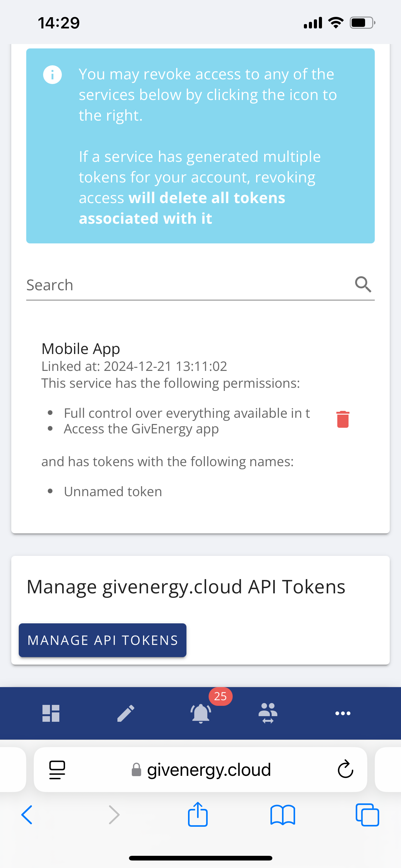This screenshot has height=868, width=401.
Task: Tap the Unnamed token list entry
Action: click(x=113, y=491)
